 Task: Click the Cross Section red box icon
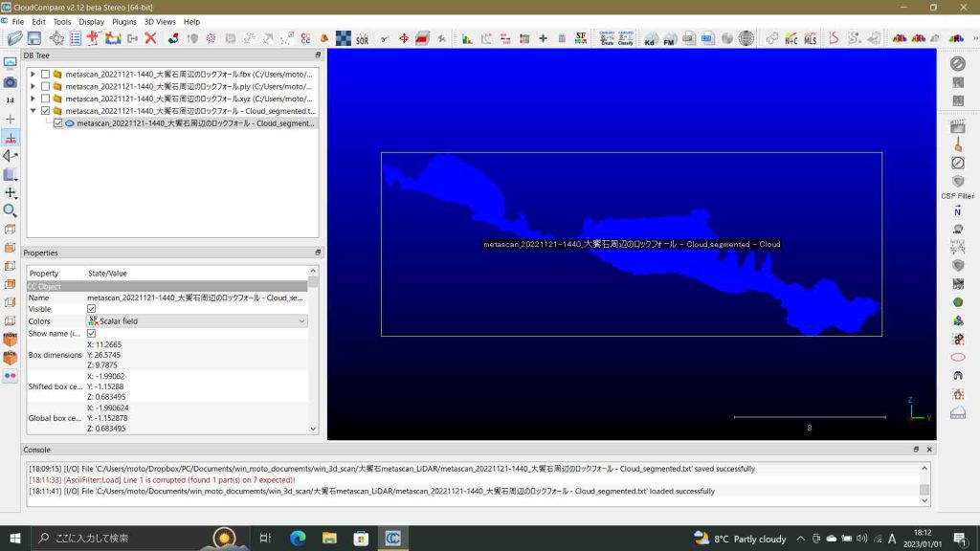pyautogui.click(x=422, y=38)
